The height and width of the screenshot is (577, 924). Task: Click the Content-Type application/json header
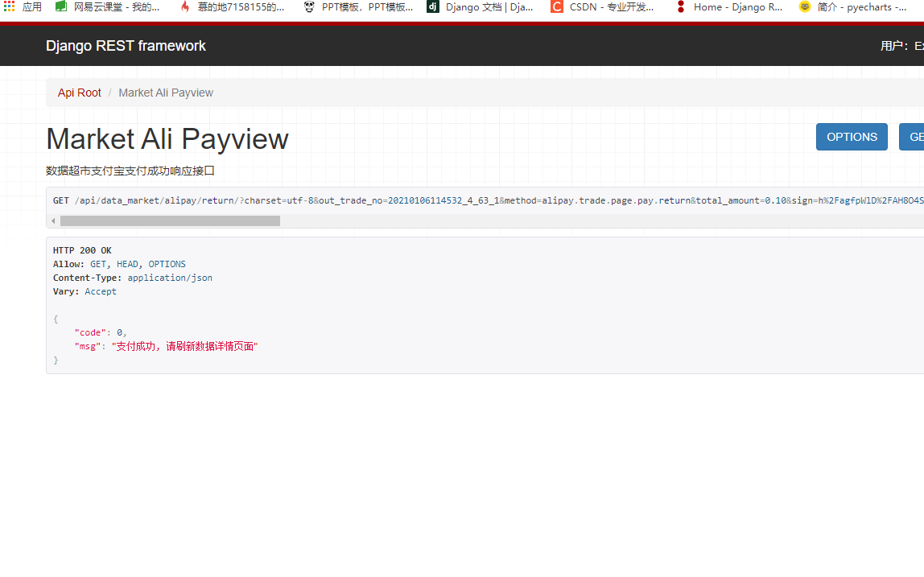pos(133,278)
